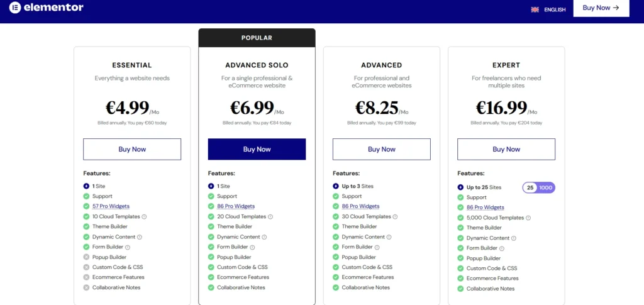Image resolution: width=644 pixels, height=305 pixels.
Task: Click grey X icon beside Essential Custom Code & CSS
Action: pos(86,267)
